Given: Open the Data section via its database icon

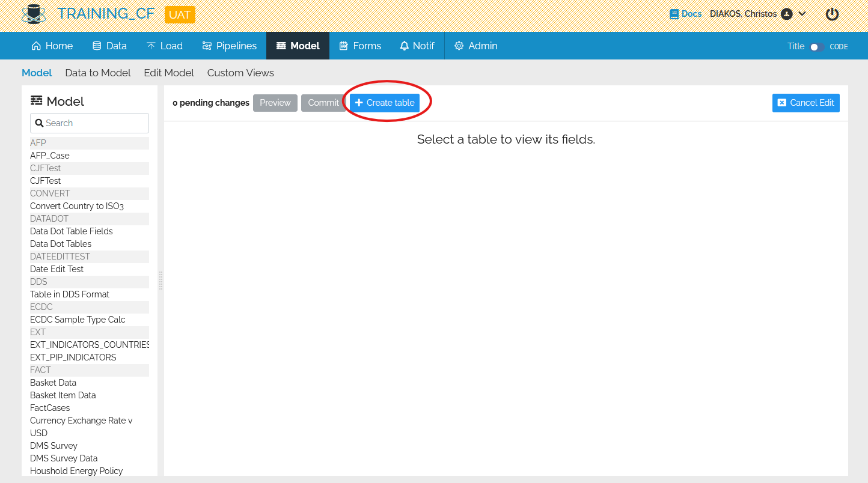Looking at the screenshot, I should pyautogui.click(x=96, y=45).
